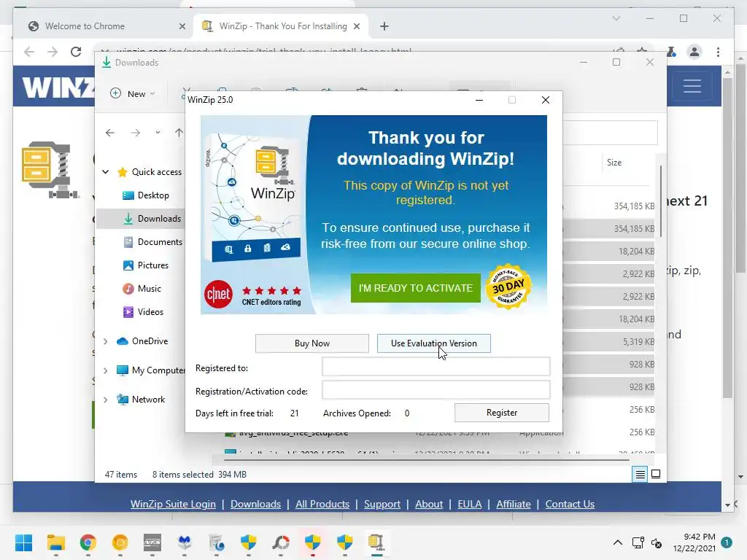
Task: Click Chrome back navigation arrow
Action: (x=29, y=52)
